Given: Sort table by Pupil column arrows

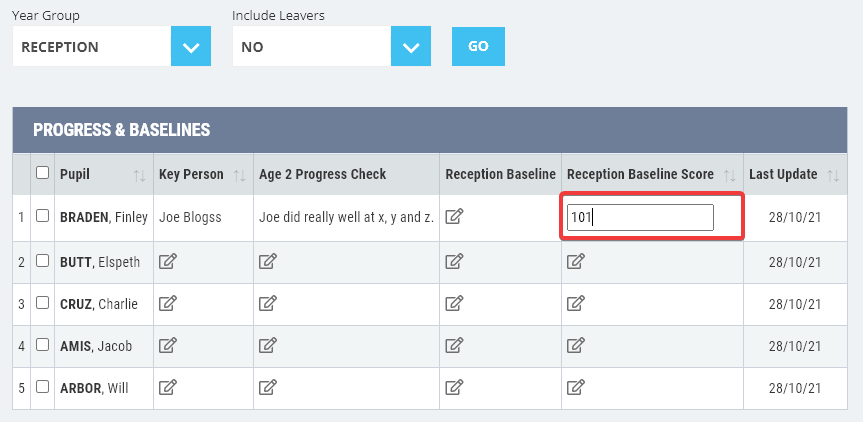Looking at the screenshot, I should click(x=139, y=176).
